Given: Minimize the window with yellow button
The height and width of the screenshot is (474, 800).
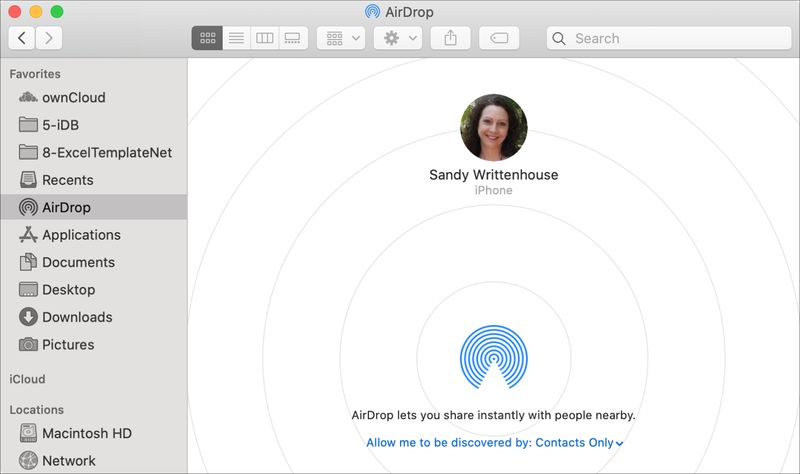Looking at the screenshot, I should 36,11.
